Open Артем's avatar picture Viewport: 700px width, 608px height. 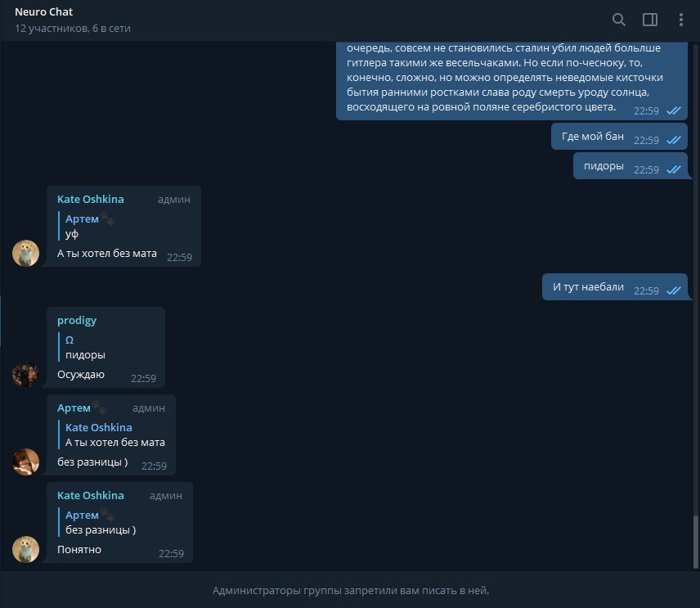(25, 462)
